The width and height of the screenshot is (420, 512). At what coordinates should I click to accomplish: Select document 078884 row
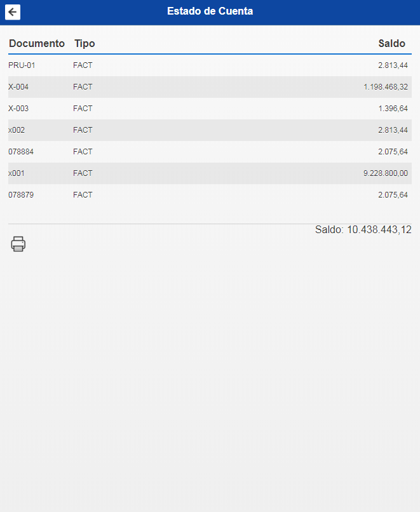pos(210,152)
